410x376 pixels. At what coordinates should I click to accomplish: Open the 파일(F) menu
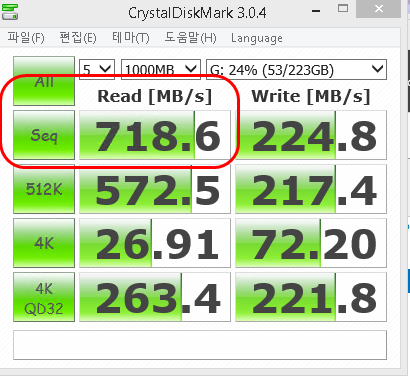point(26,38)
